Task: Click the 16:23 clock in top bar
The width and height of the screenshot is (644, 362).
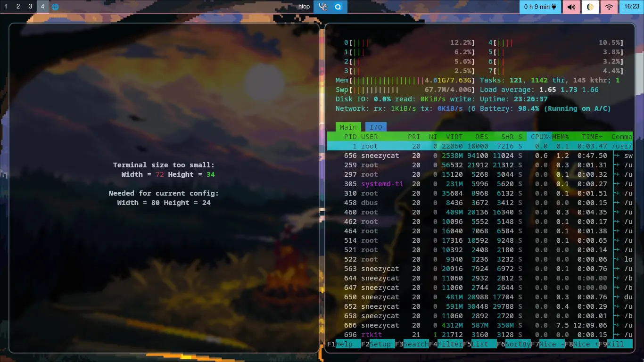Action: tap(632, 7)
